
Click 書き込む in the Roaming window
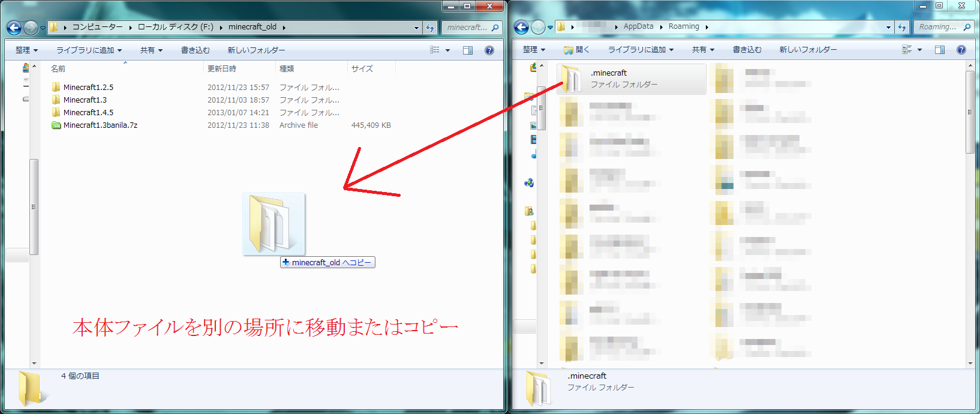[747, 50]
